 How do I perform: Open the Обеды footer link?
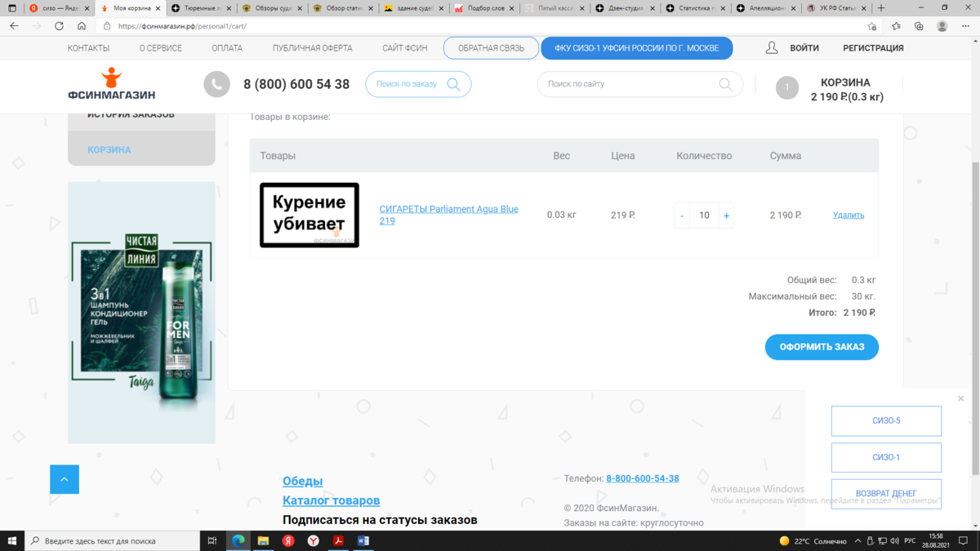(302, 482)
